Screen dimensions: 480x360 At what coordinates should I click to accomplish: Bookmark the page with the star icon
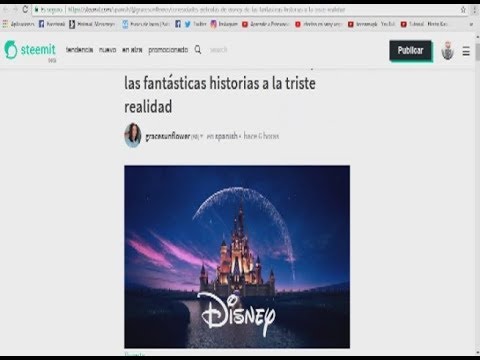point(463,10)
